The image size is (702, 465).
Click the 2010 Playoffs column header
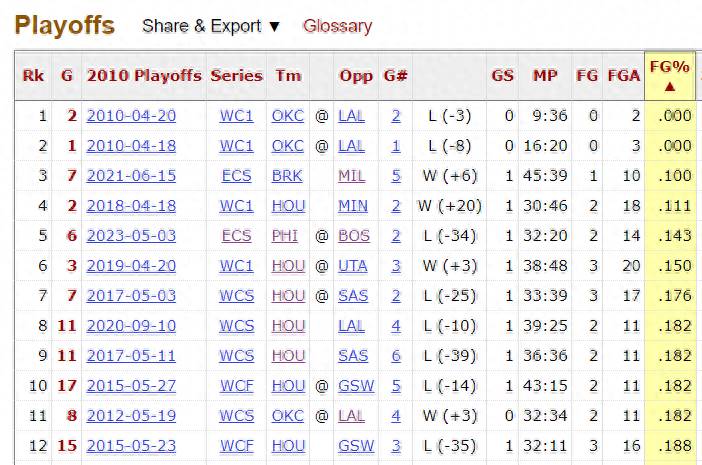[x=144, y=75]
